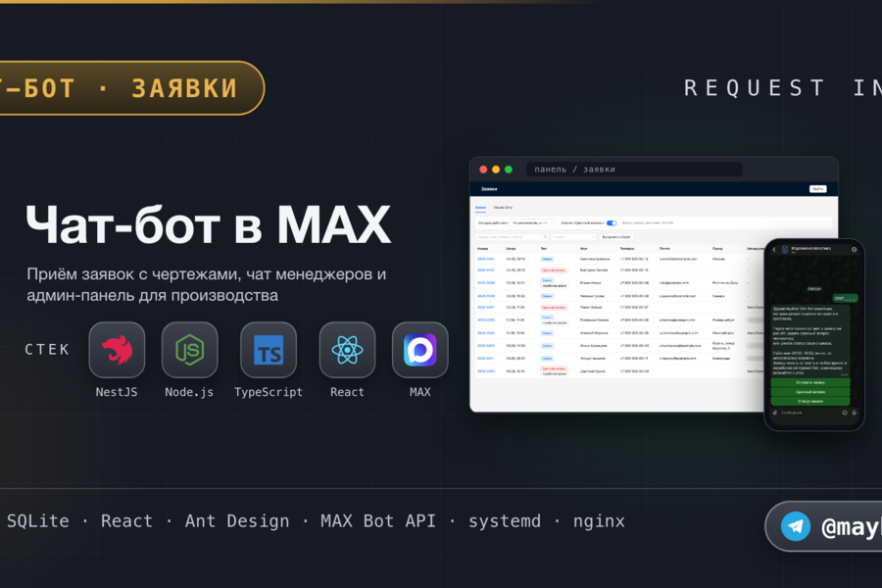Click the Телефон column header
This screenshot has width=882, height=588.
(x=627, y=248)
